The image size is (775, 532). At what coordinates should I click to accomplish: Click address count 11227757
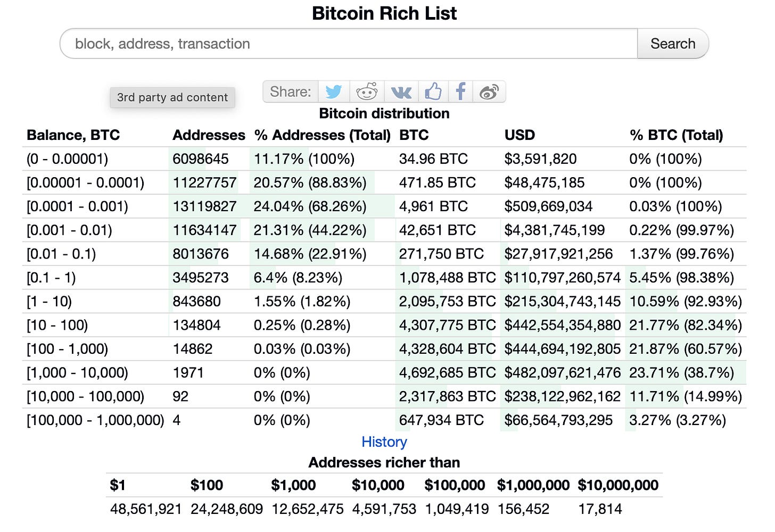click(x=204, y=182)
